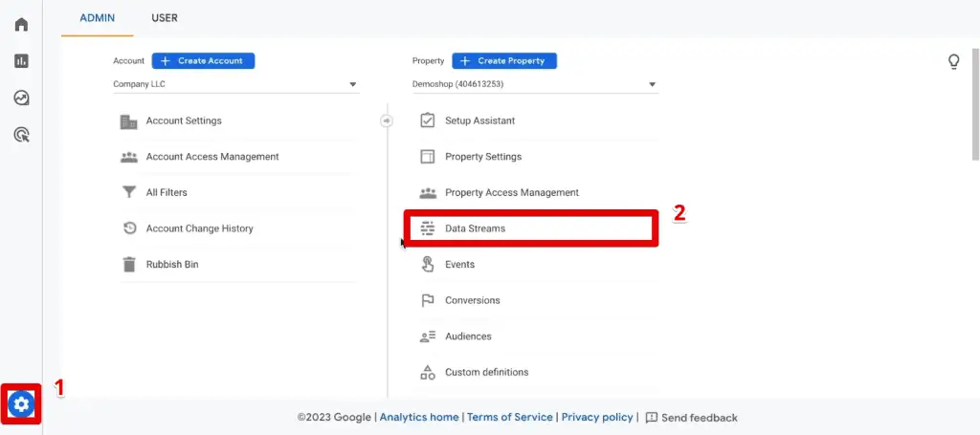Open the Home icon in left sidebar
The height and width of the screenshot is (435, 980).
(21, 24)
